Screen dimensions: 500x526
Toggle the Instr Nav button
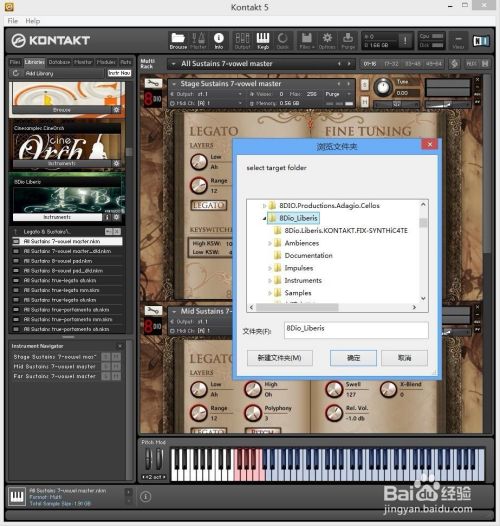click(119, 73)
